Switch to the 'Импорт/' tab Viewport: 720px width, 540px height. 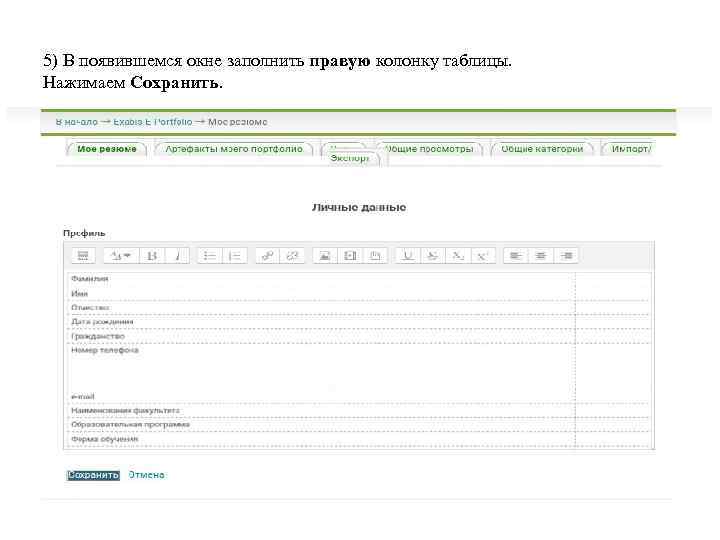[629, 149]
